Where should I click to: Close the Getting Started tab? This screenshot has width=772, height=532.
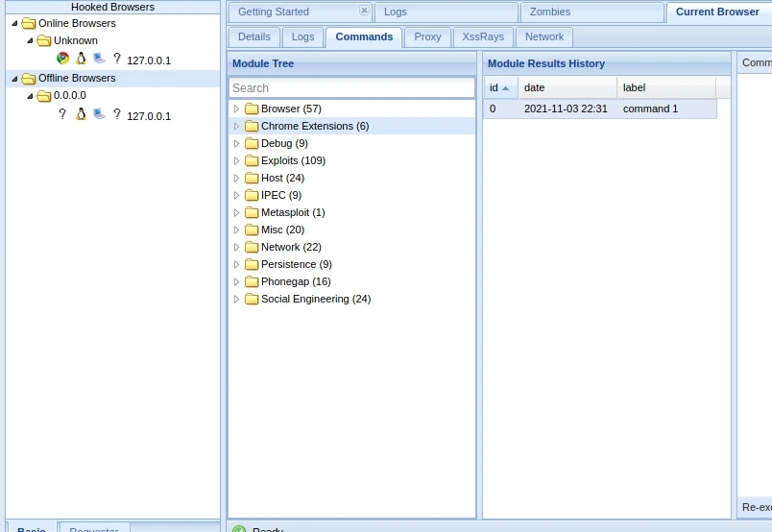tap(364, 11)
